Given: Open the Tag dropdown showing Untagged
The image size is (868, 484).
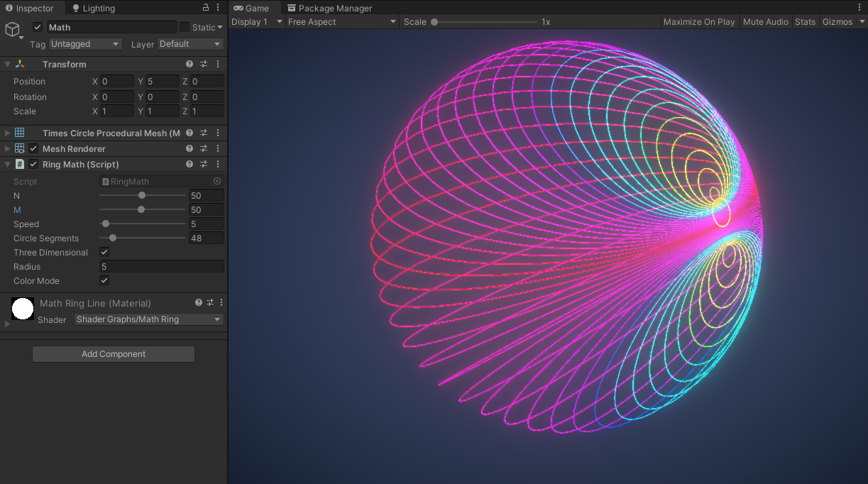Looking at the screenshot, I should pyautogui.click(x=85, y=44).
